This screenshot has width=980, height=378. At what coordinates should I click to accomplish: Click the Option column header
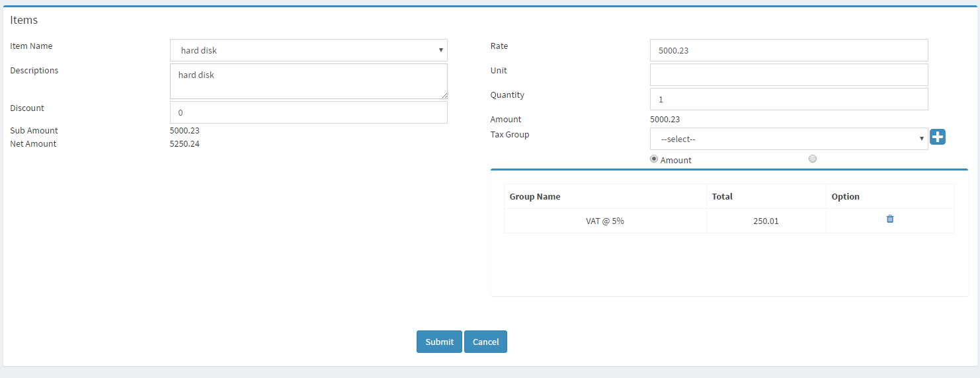pyautogui.click(x=890, y=196)
